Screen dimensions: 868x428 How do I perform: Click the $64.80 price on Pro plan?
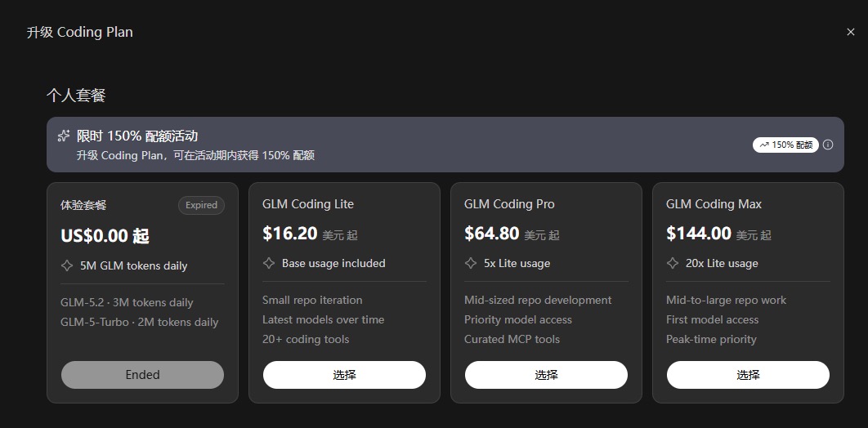491,234
